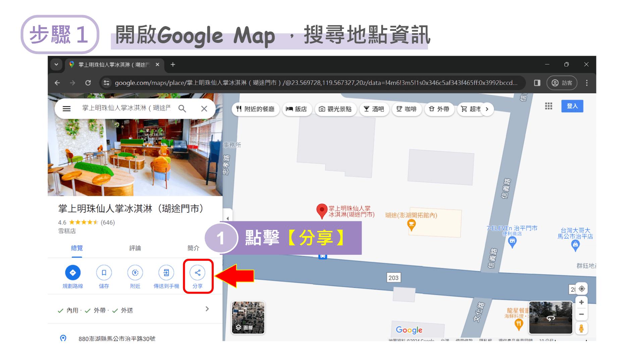Click the address 880澎湖縣馬公市治平路30號
The height and width of the screenshot is (362, 644).
click(117, 339)
